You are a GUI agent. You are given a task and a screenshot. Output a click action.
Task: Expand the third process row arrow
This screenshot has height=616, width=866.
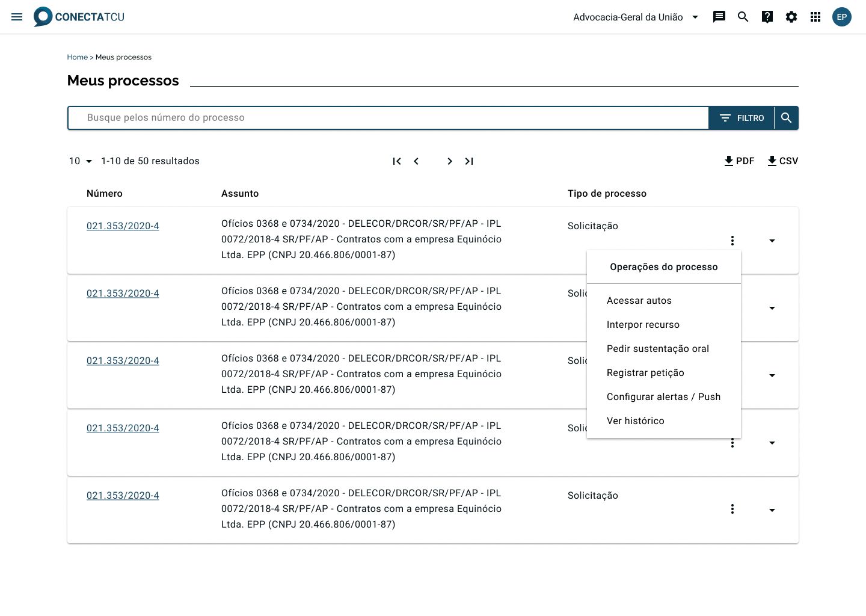click(772, 375)
